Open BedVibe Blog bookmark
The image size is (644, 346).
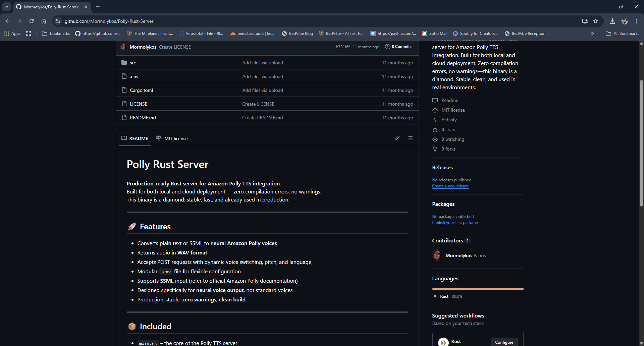298,34
